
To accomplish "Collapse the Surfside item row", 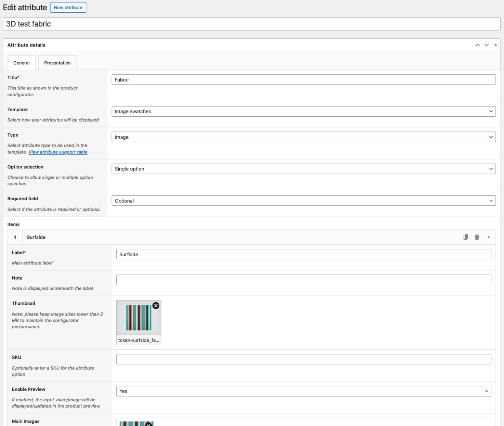I will [x=489, y=237].
